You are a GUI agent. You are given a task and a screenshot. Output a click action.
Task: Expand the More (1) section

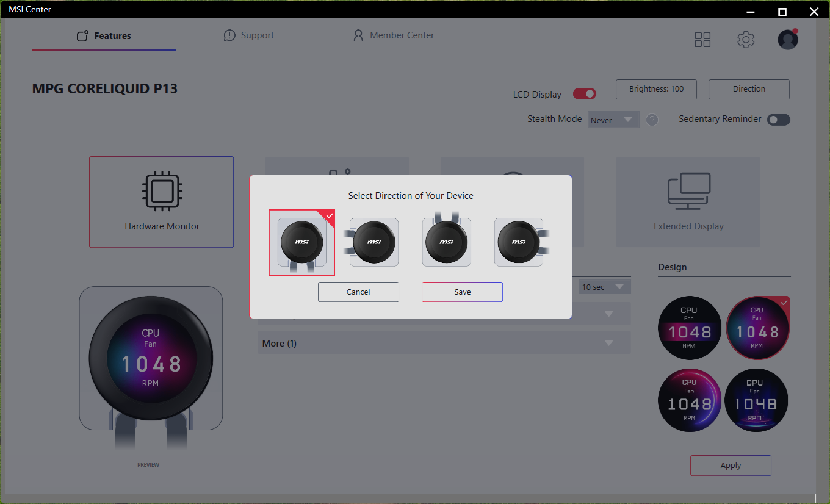[444, 343]
